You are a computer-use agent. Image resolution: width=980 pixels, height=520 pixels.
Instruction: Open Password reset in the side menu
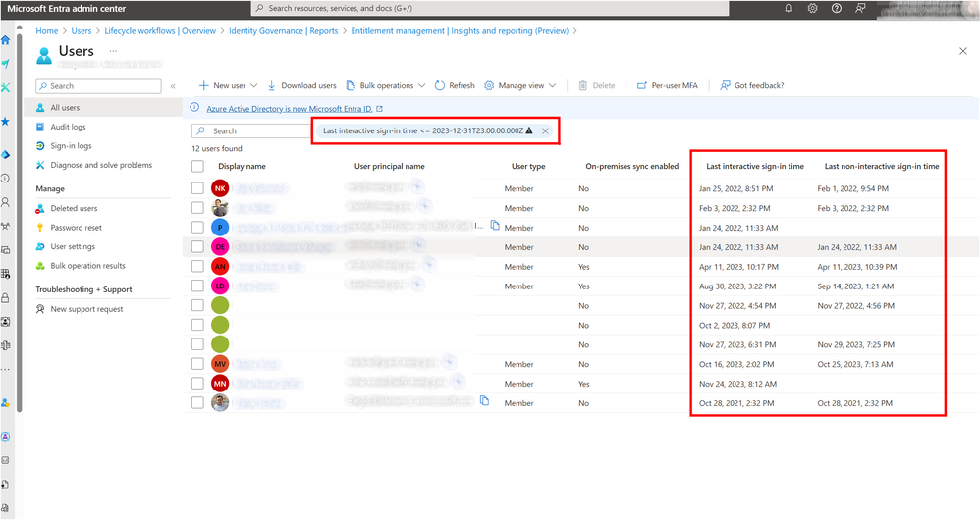click(x=76, y=228)
